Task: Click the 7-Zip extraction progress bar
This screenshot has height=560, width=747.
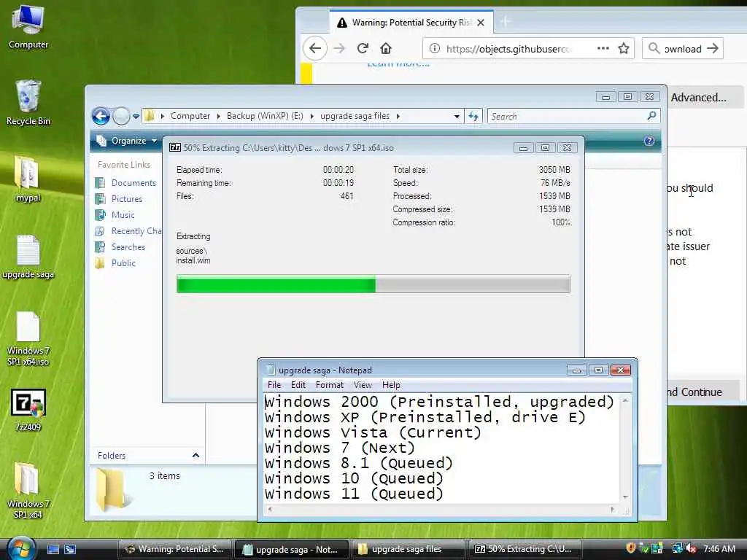Action: pos(373,284)
